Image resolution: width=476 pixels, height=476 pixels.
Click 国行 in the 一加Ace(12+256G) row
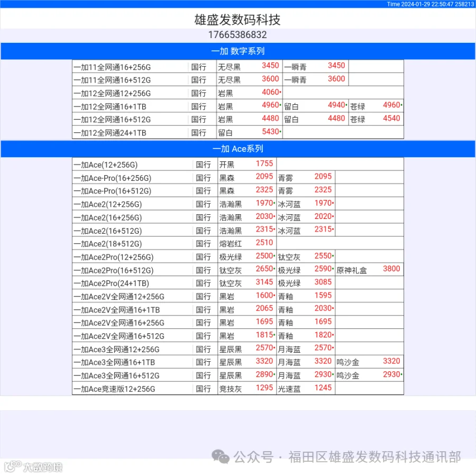tap(203, 164)
